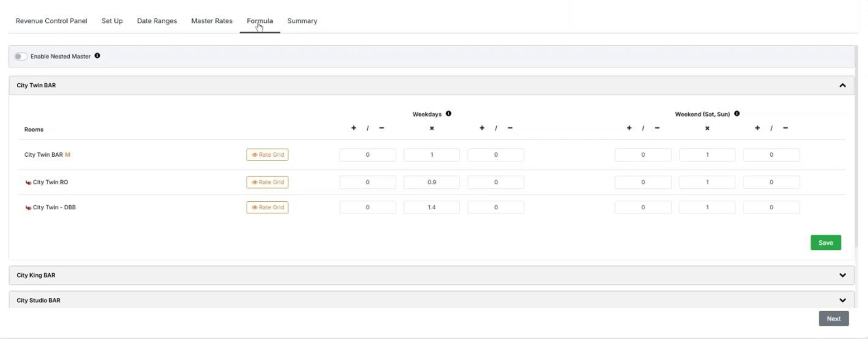Click the Weekdays info icon
Screen dimensions: 868x339
point(448,114)
